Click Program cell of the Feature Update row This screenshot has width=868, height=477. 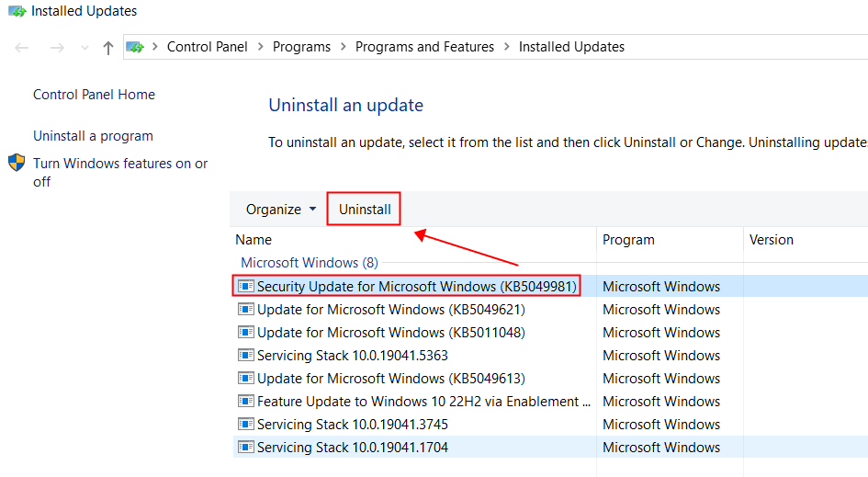coord(661,402)
